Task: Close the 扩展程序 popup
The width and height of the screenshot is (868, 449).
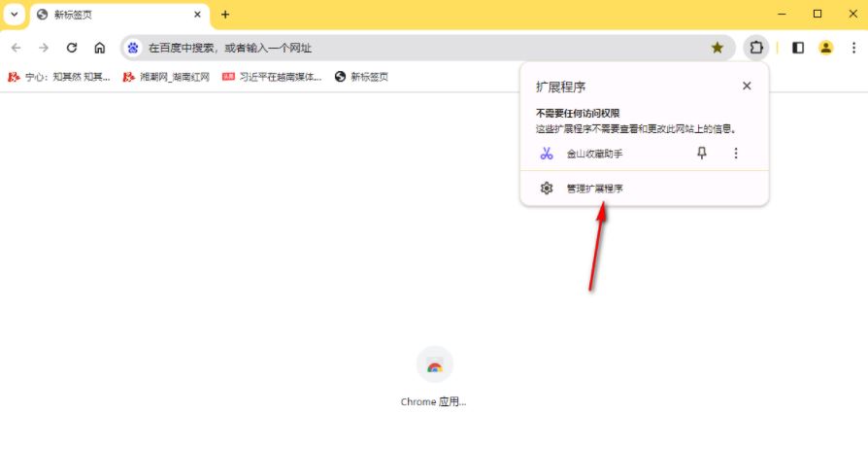Action: [x=747, y=86]
